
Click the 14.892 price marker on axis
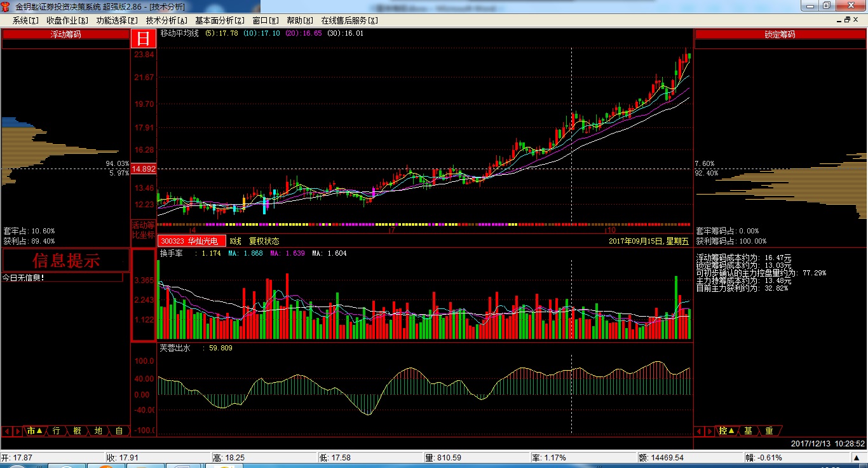(x=144, y=169)
